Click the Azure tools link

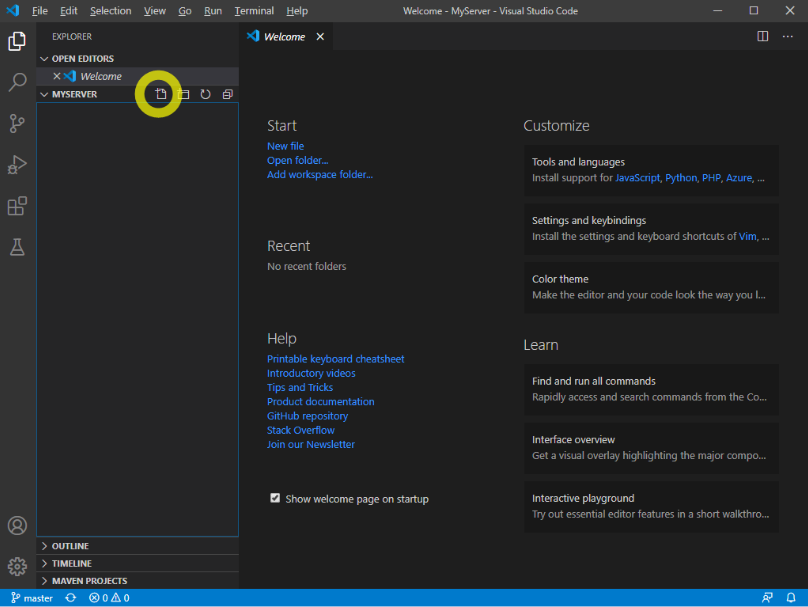pyautogui.click(x=739, y=178)
